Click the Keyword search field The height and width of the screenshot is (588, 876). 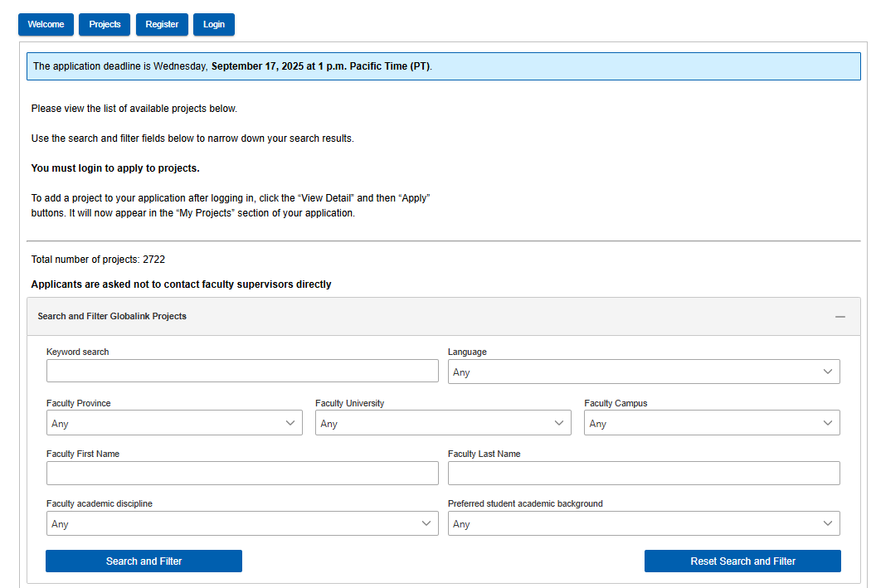click(242, 371)
